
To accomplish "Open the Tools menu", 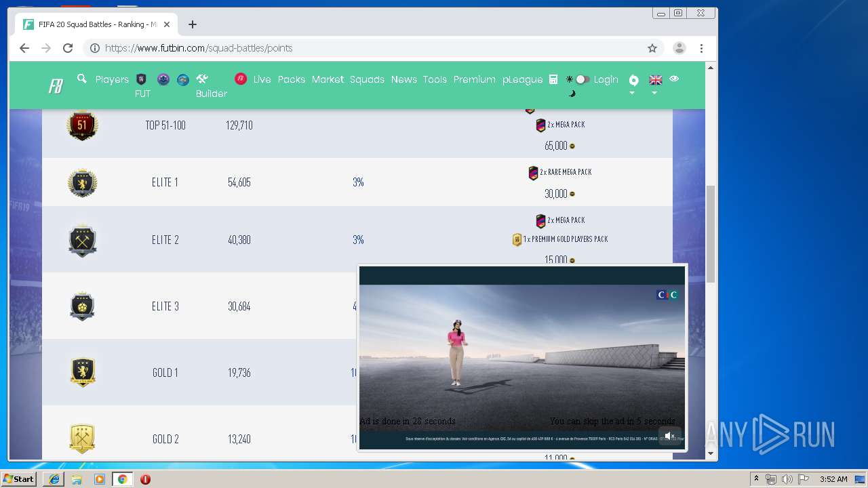I will tap(435, 79).
